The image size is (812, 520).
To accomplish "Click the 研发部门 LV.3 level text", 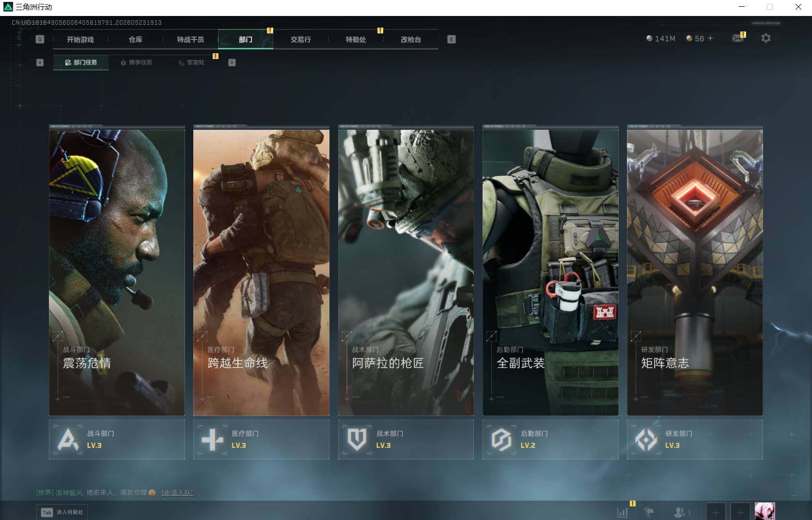I will (x=672, y=445).
